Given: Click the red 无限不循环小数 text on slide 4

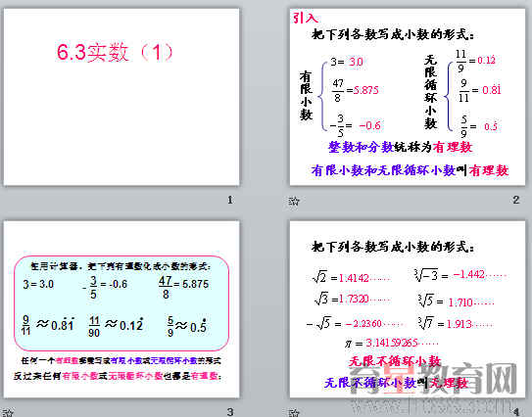Looking at the screenshot, I should [x=395, y=361].
